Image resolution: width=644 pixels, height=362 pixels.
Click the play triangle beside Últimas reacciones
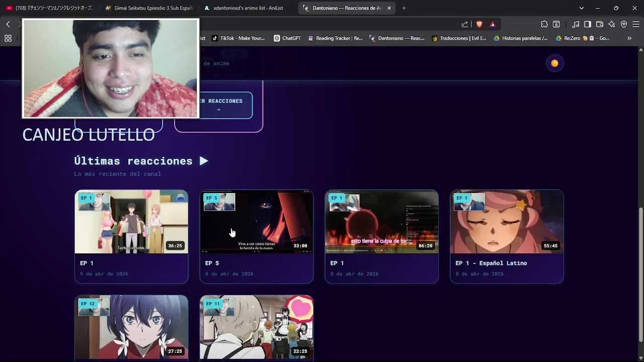[203, 161]
